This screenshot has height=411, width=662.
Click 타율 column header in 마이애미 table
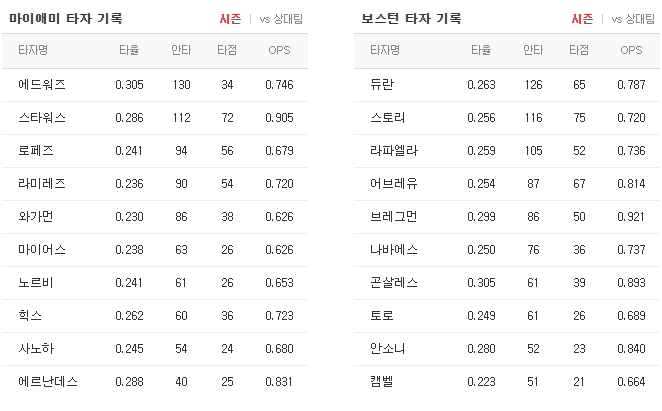(129, 50)
